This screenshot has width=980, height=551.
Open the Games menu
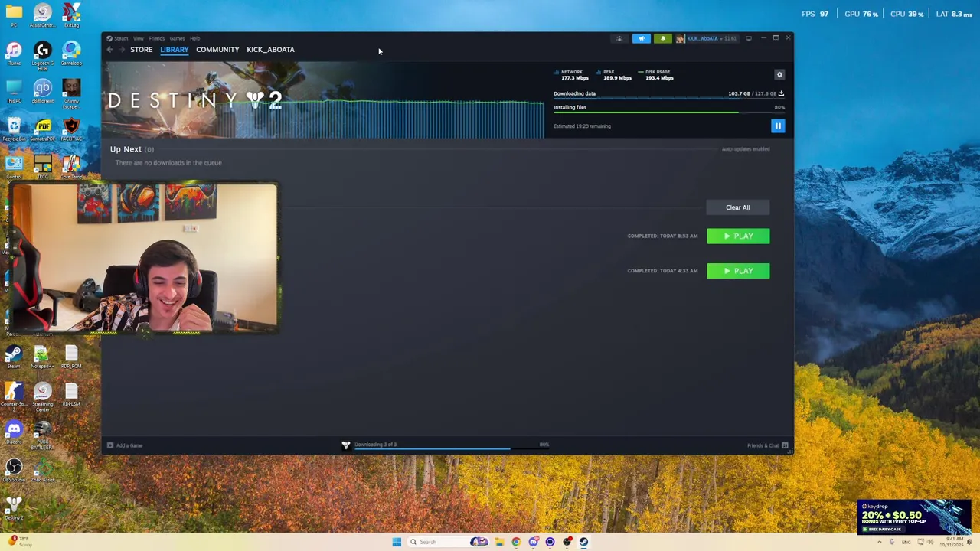tap(177, 38)
